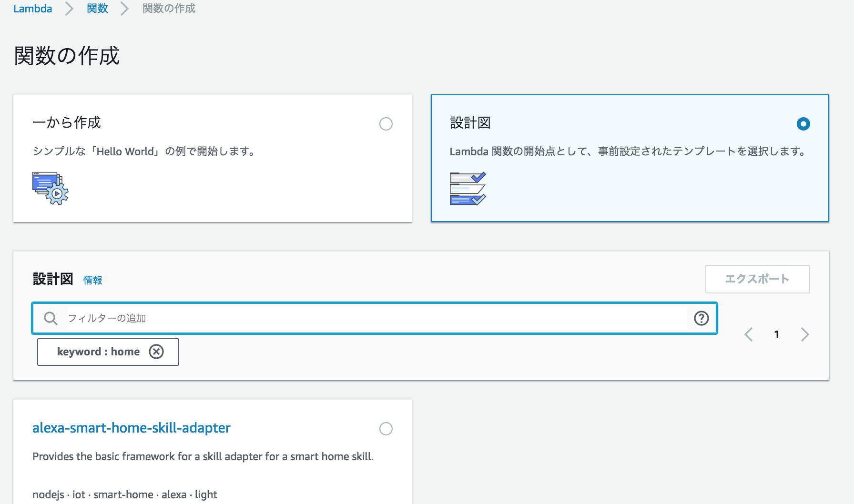This screenshot has width=854, height=504.
Task: Click the エクスポート button
Action: pos(757,279)
